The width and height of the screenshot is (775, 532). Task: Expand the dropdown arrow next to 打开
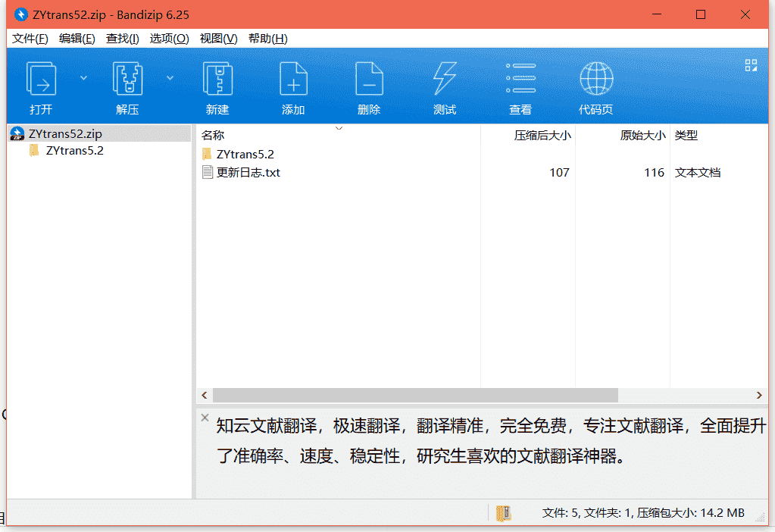click(x=83, y=77)
